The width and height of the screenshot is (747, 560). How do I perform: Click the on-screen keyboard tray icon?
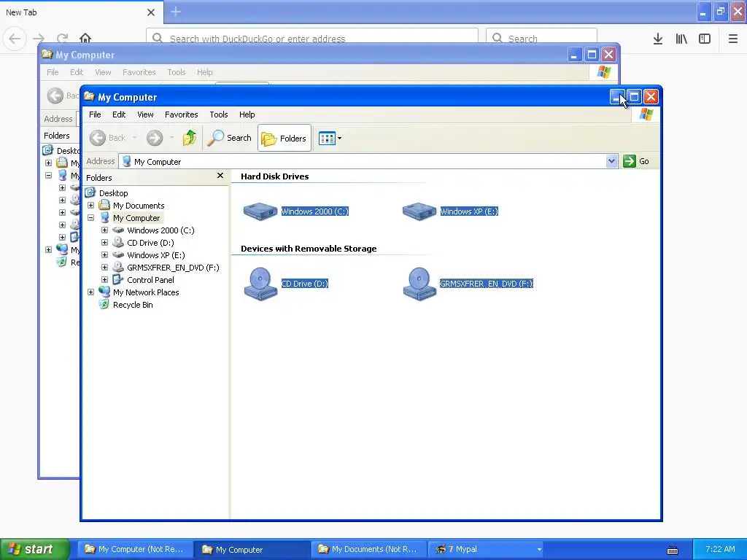pos(673,551)
